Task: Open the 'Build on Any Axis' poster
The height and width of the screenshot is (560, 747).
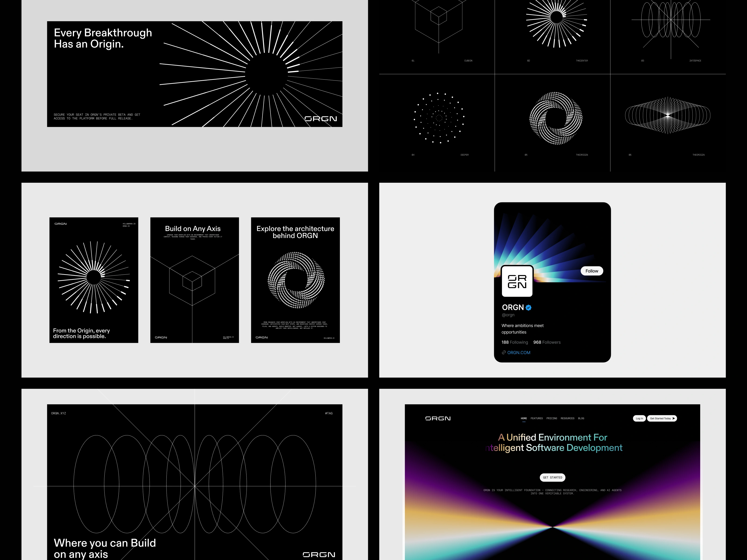Action: tap(194, 280)
